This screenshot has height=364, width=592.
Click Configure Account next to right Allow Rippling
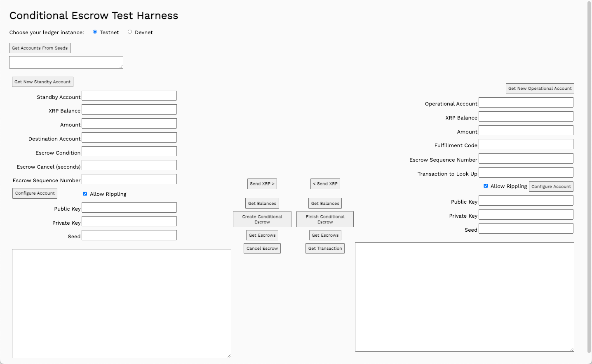click(551, 186)
